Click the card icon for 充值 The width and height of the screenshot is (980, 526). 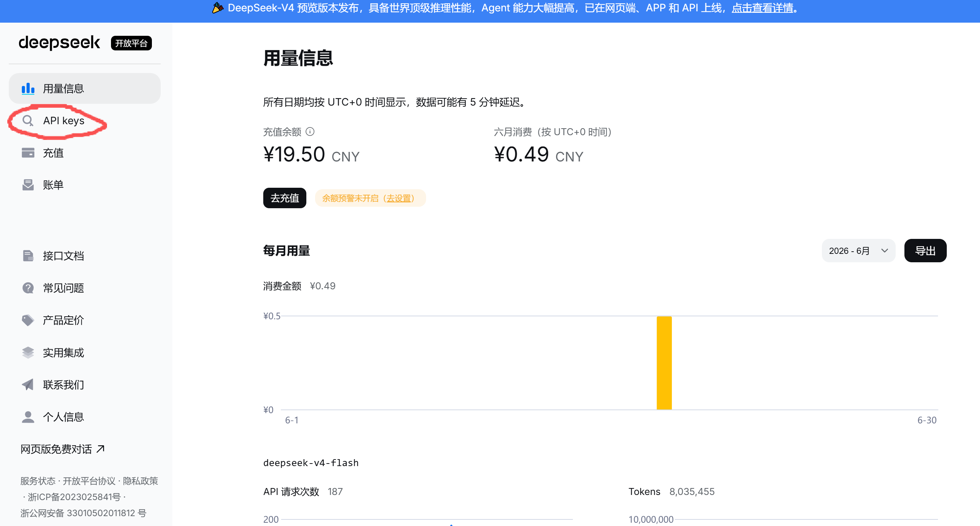28,153
